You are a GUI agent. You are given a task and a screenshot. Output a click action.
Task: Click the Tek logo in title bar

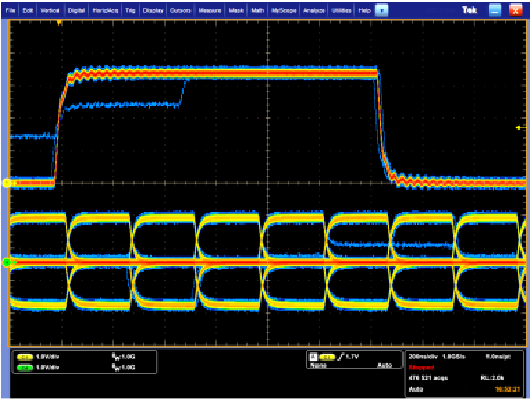471,10
